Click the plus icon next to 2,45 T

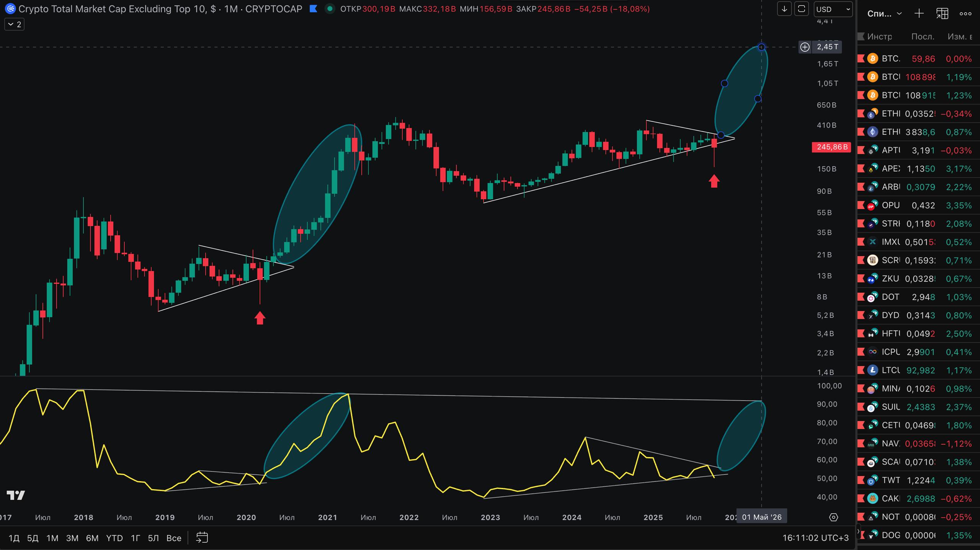[x=805, y=47]
